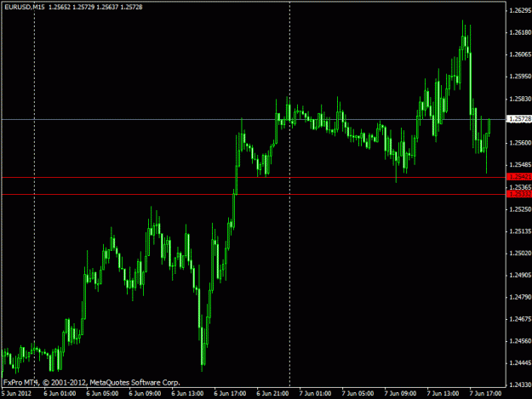The height and width of the screenshot is (399, 532).
Task: Click the 1.24560 price scale value
Action: [x=520, y=341]
